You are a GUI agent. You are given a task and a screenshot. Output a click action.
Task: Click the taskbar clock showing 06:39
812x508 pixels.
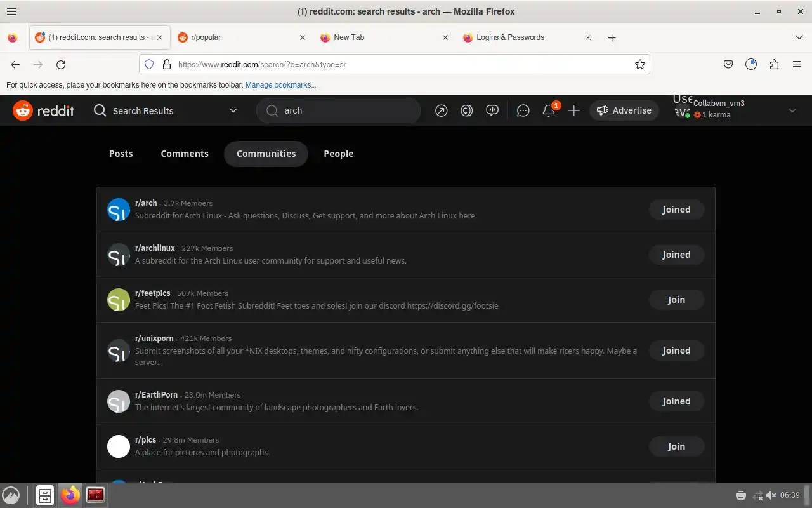[790, 495]
